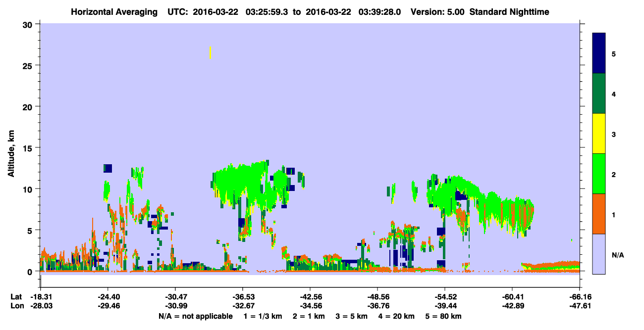Click the 'N/A = not applicable' legend text
This screenshot has height=330, width=644.
coord(195,316)
